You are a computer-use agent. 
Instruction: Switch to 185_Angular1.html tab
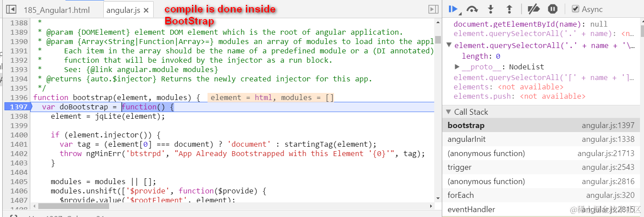(x=57, y=10)
